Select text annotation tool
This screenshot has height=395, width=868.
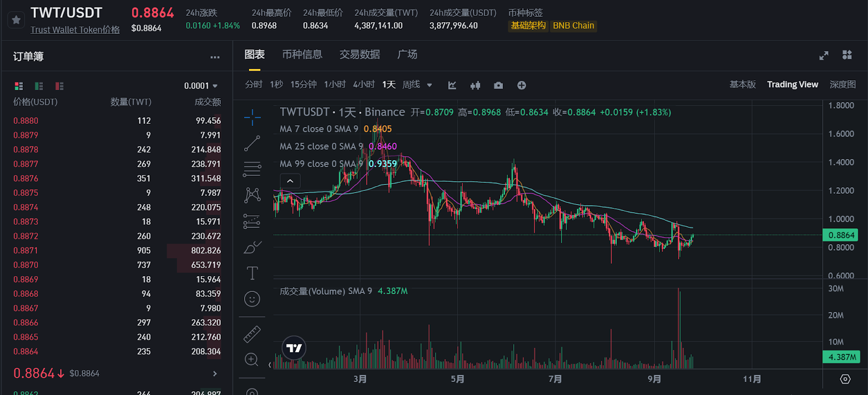(252, 273)
